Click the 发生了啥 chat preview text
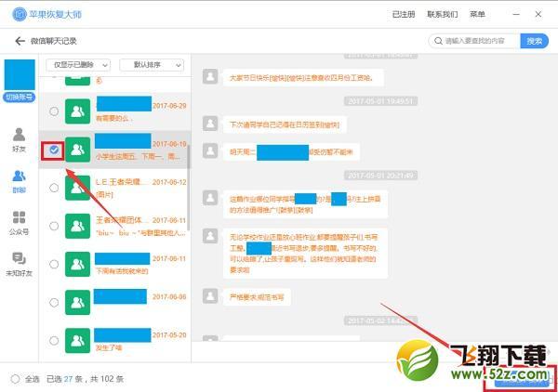The width and height of the screenshot is (558, 392). (109, 347)
